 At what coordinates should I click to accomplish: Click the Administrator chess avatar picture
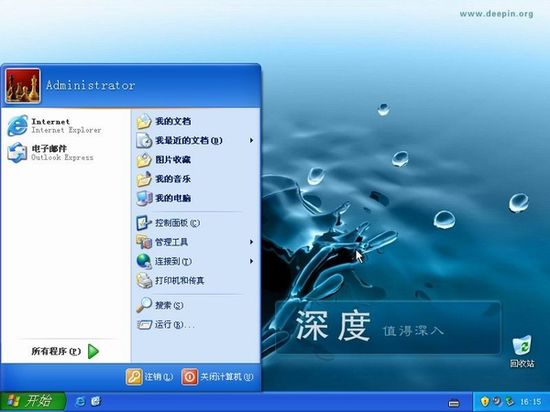(23, 86)
